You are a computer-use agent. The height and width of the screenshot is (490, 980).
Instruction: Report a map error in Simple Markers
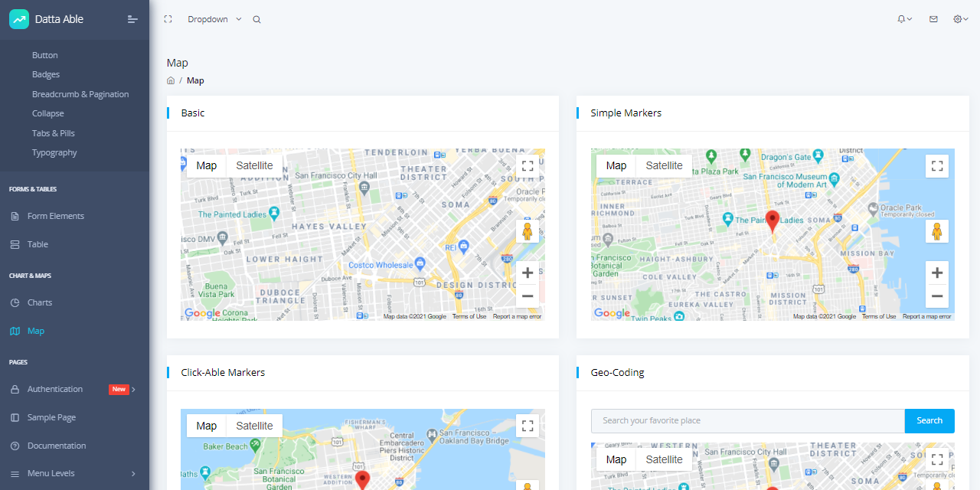[926, 316]
